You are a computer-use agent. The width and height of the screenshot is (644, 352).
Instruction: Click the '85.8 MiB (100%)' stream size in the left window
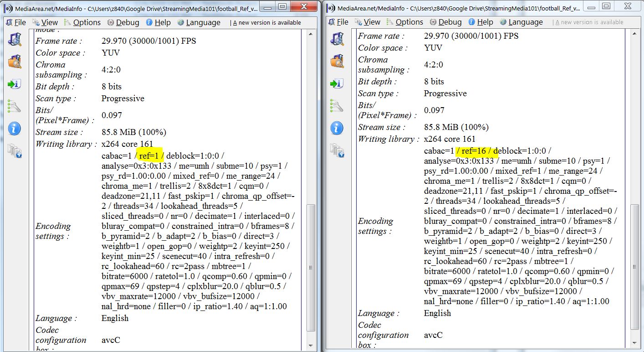point(134,132)
